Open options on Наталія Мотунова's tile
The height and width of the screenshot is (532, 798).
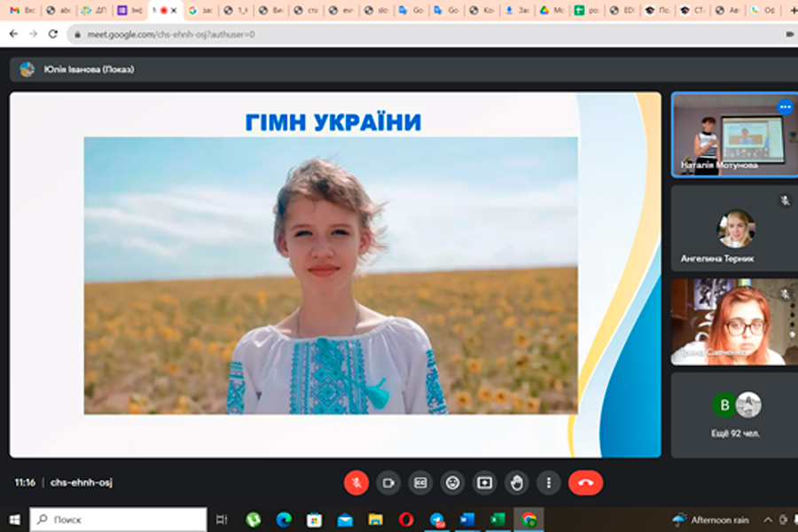tap(785, 107)
